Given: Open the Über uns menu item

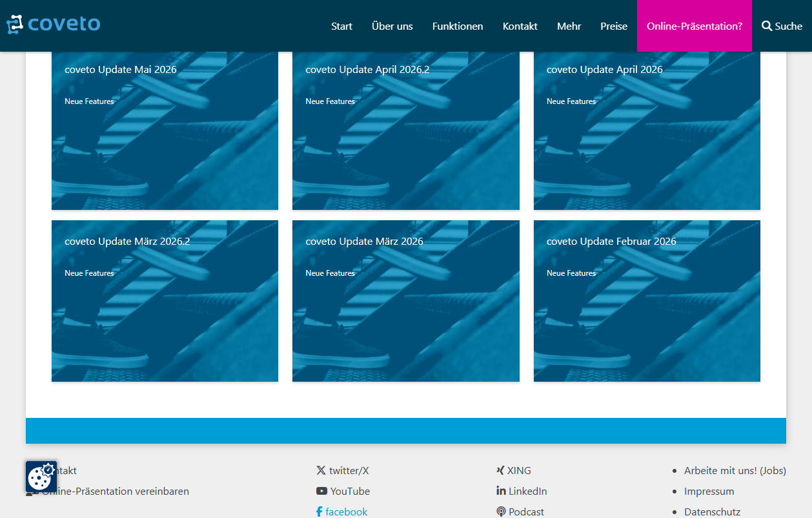Looking at the screenshot, I should [x=392, y=26].
